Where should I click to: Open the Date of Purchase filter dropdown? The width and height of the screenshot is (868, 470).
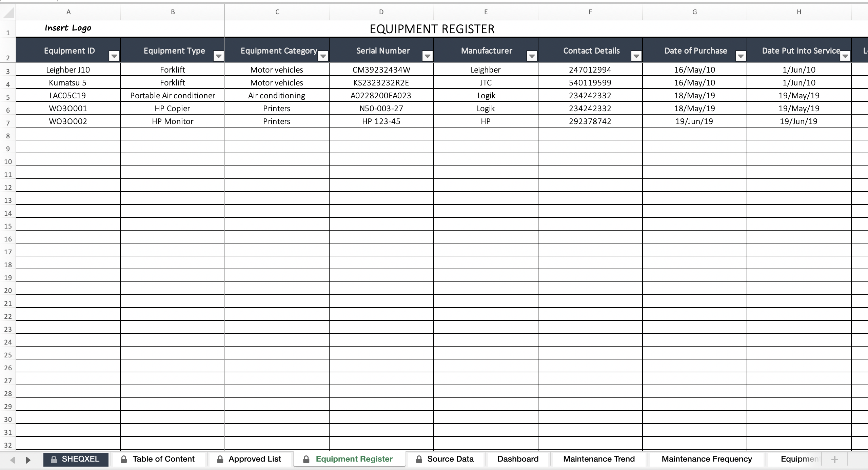741,56
